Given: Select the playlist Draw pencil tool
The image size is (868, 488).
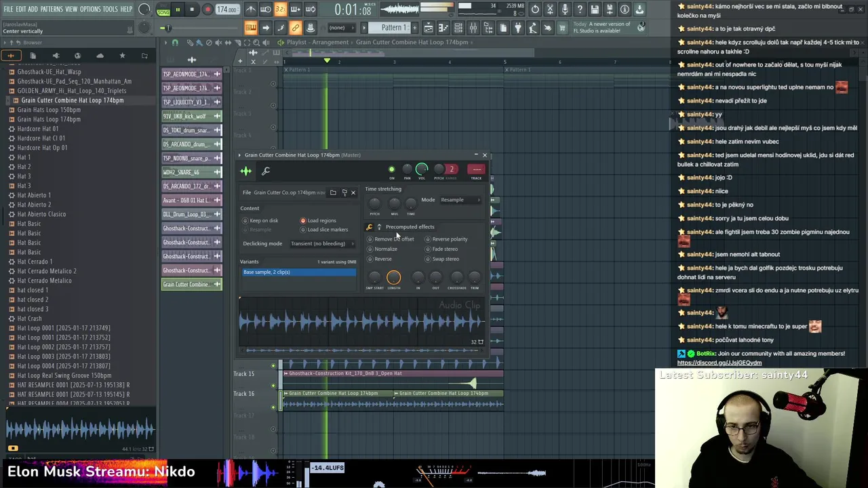Looking at the screenshot, I should coord(190,42).
